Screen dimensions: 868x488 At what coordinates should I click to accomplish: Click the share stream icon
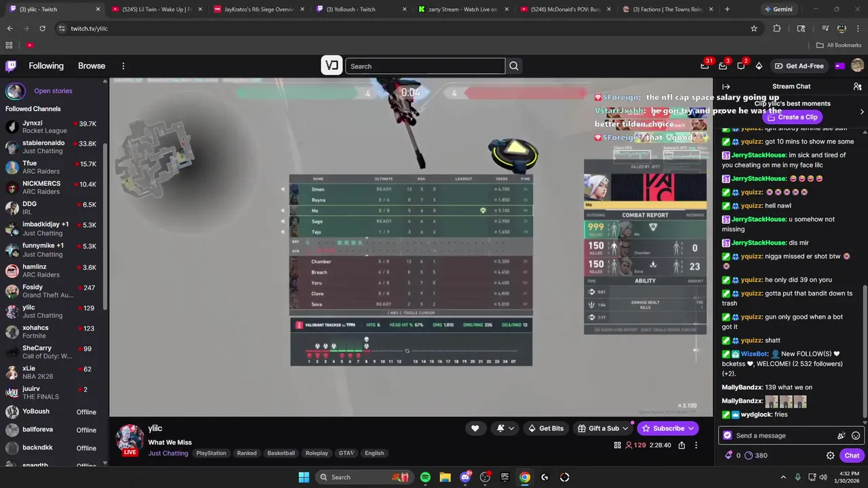tap(682, 445)
